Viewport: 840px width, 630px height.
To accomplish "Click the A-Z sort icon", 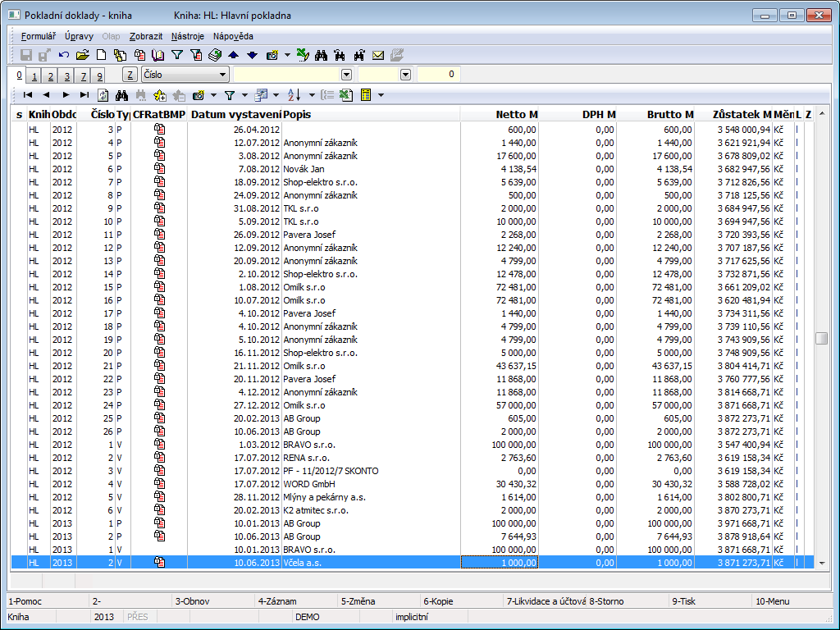I will pyautogui.click(x=294, y=95).
